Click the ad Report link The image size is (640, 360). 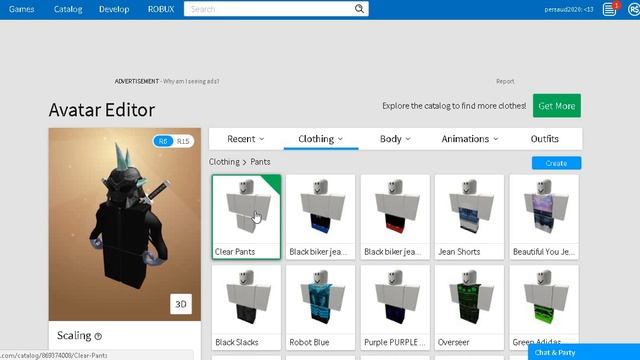click(x=505, y=81)
